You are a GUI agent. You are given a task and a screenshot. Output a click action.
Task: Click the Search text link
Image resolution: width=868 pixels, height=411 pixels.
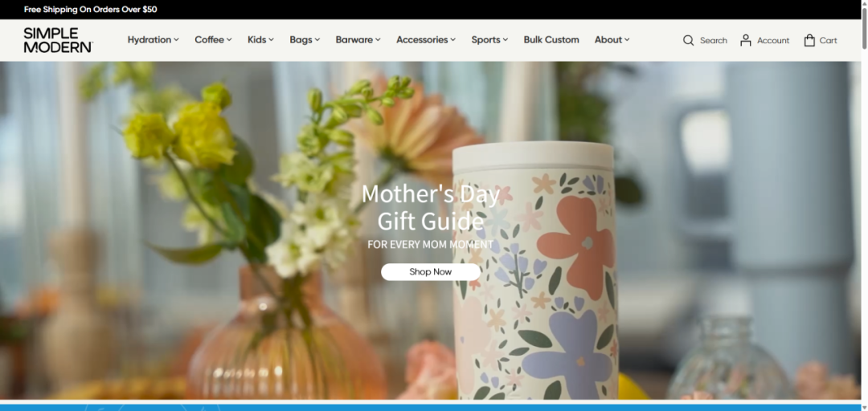coord(714,40)
